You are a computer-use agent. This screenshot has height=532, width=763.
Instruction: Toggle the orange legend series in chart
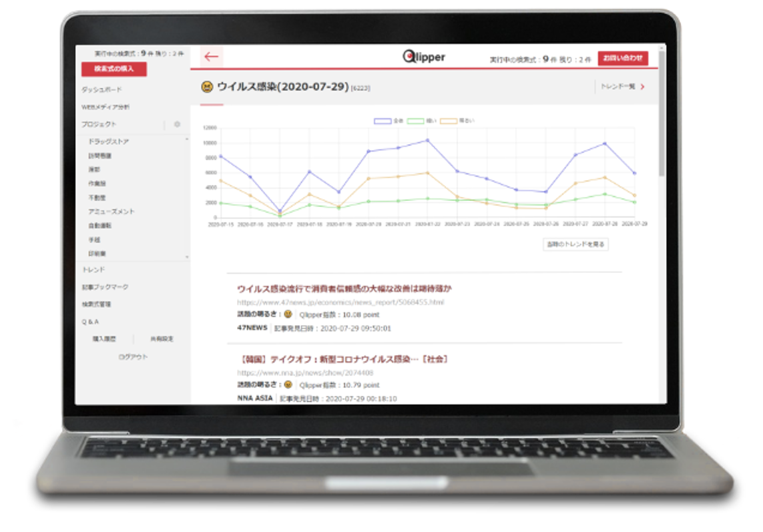[448, 121]
